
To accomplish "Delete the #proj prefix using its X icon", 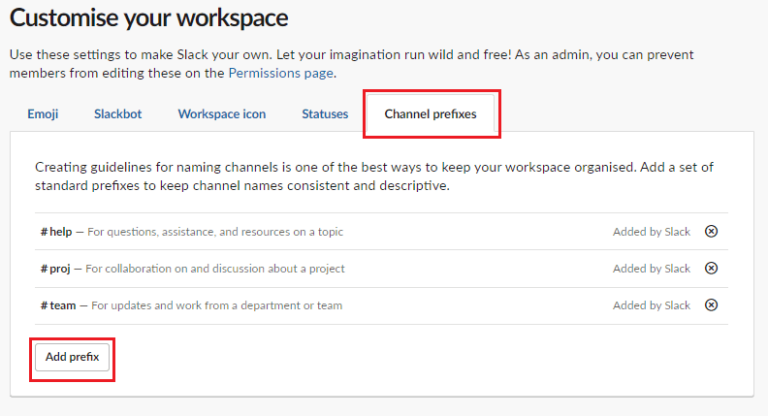I will [x=711, y=268].
